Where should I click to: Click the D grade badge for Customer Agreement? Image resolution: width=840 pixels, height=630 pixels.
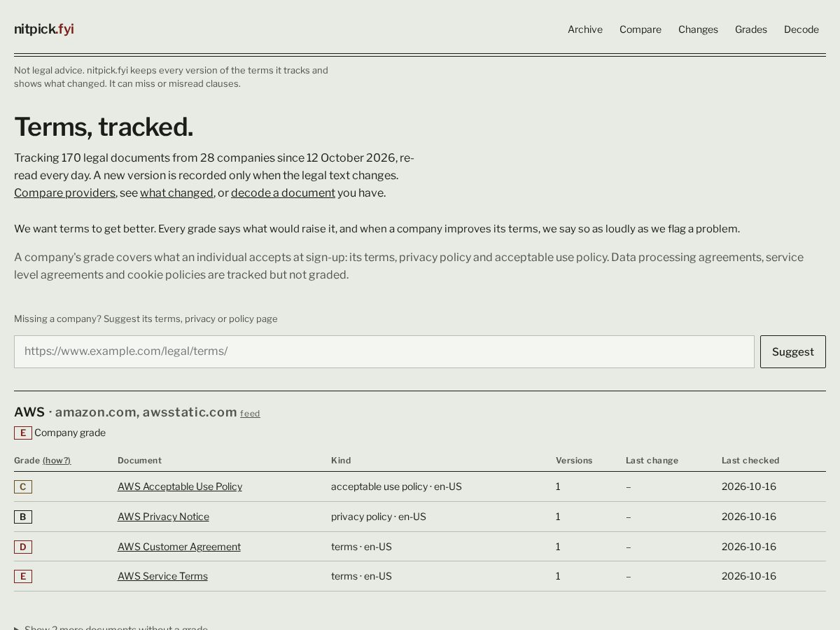click(23, 547)
